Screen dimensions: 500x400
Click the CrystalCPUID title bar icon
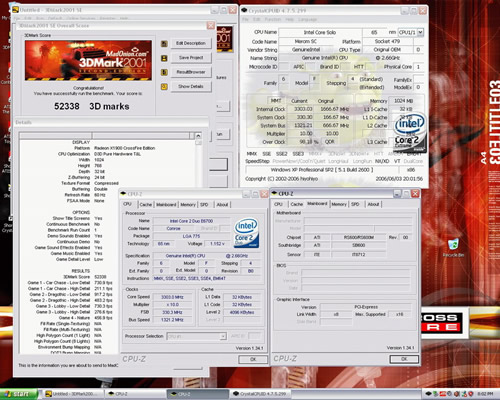tap(244, 11)
